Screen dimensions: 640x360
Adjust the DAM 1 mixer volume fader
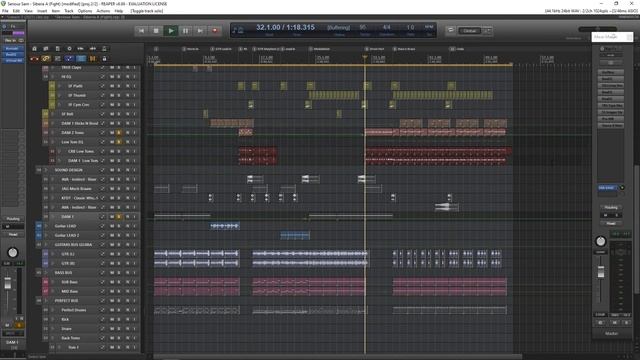(8, 283)
